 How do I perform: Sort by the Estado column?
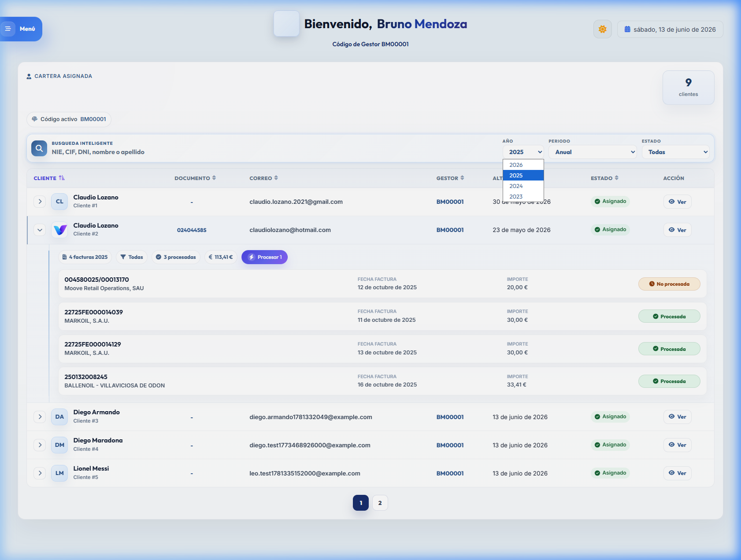click(604, 178)
